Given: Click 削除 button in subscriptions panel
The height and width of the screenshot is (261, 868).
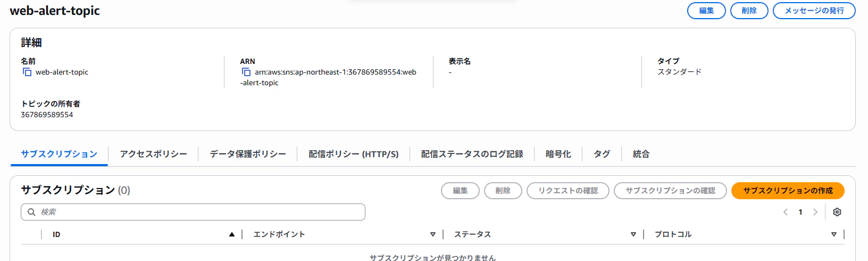Looking at the screenshot, I should click(x=503, y=191).
